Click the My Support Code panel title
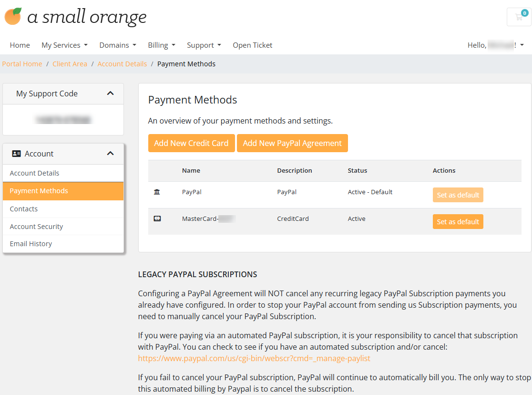 pos(47,94)
